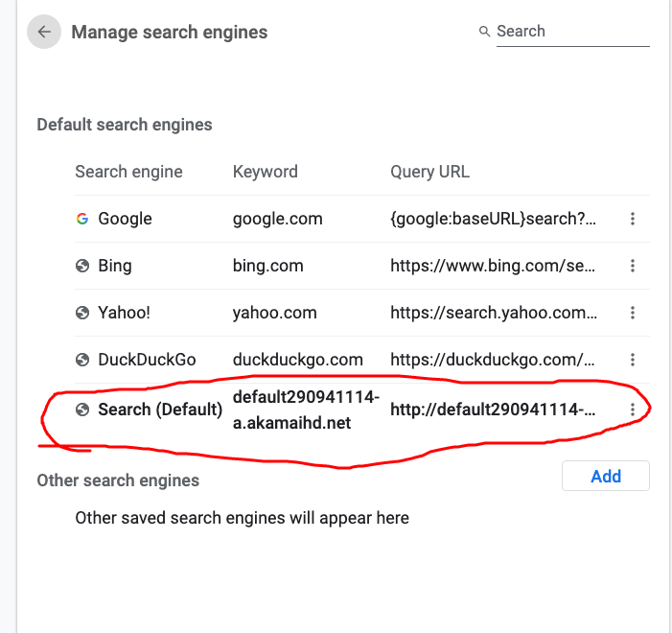This screenshot has width=672, height=633.
Task: Click the globe icon beside Yahoo!
Action: coord(82,313)
